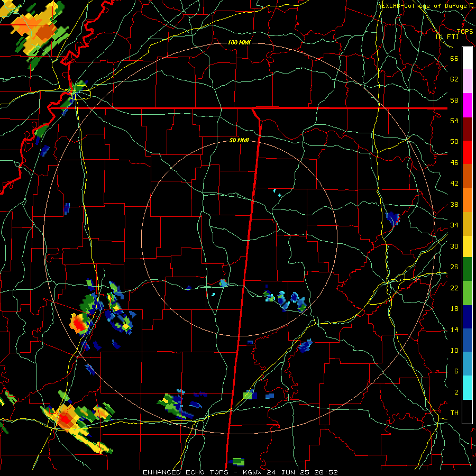Screen dimensions: 476x476
Task: Click the yellow swatch in the tops scale
Action: coord(467,246)
